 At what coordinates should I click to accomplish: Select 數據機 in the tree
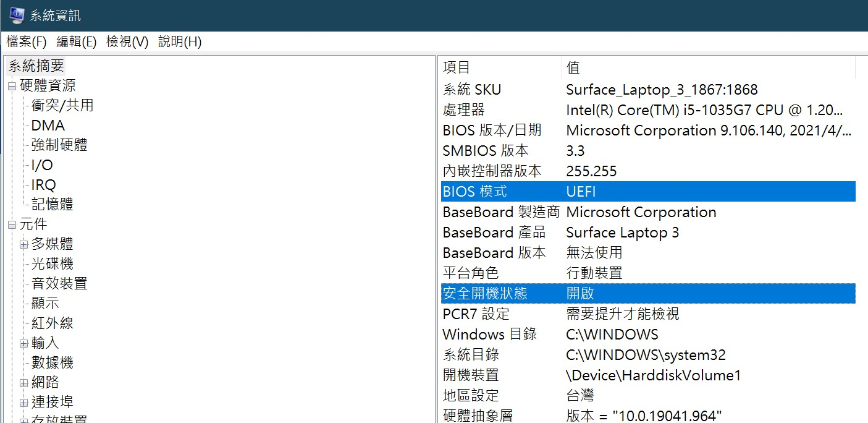point(53,362)
